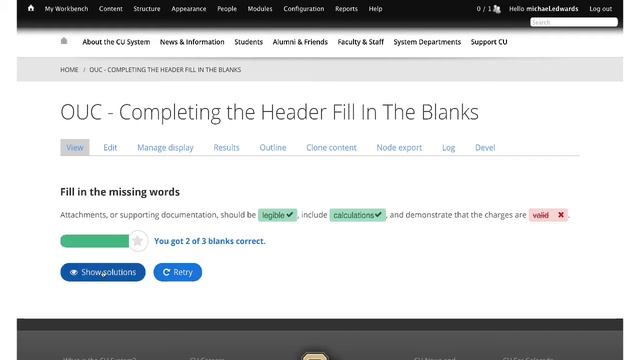Open the Modules admin menu
The height and width of the screenshot is (360, 640).
click(x=260, y=9)
